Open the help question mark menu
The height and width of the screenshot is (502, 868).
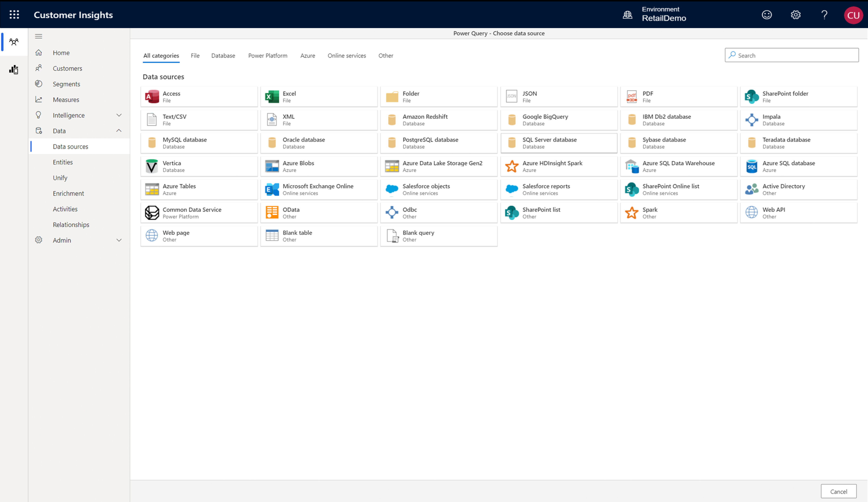(824, 14)
